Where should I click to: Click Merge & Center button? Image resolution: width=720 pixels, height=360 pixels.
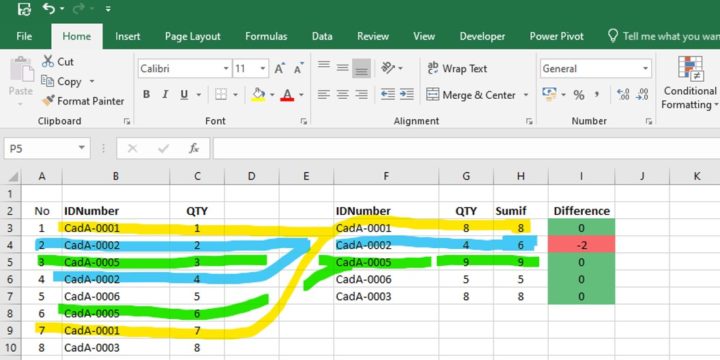(471, 95)
